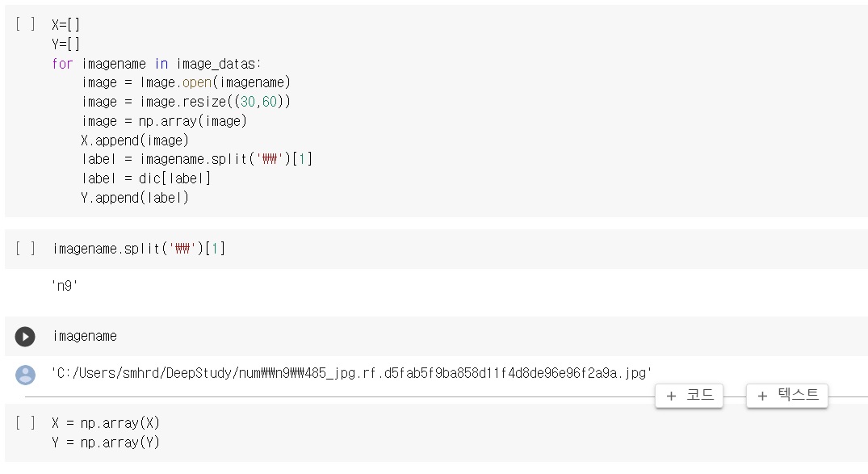This screenshot has width=868, height=474.
Task: Click the line 'Y.append(label)'
Action: click(x=135, y=197)
